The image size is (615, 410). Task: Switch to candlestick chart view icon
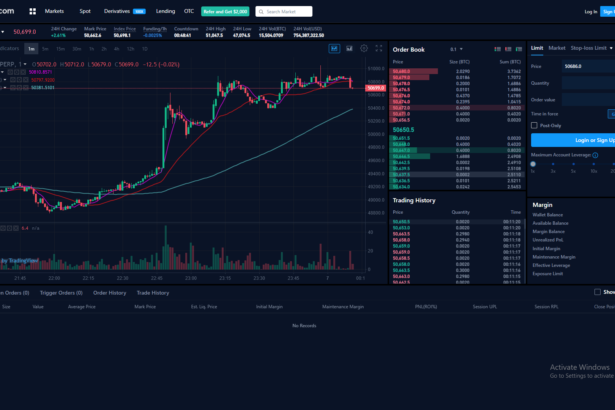coord(334,48)
